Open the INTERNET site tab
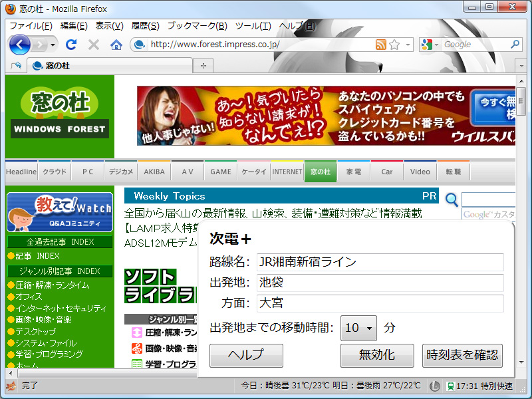The height and width of the screenshot is (399, 532). [287, 172]
